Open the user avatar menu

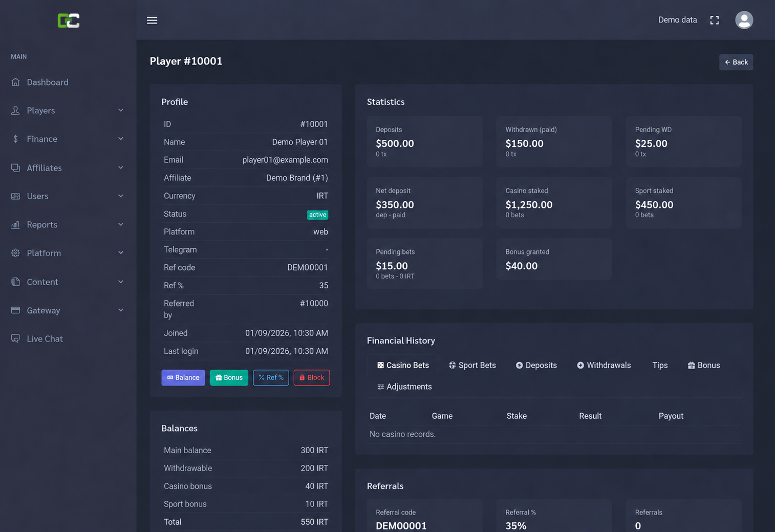point(744,20)
